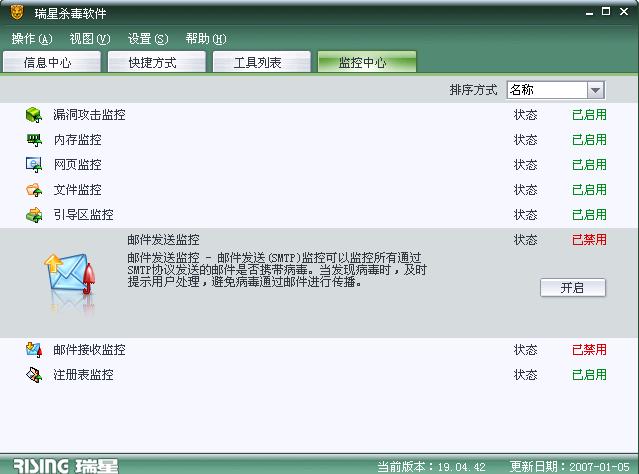Open the 操作(A) menu

[x=32, y=39]
